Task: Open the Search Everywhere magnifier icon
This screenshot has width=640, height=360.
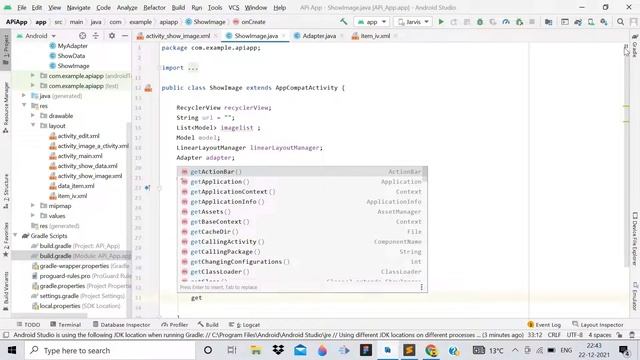Action: pos(620,22)
